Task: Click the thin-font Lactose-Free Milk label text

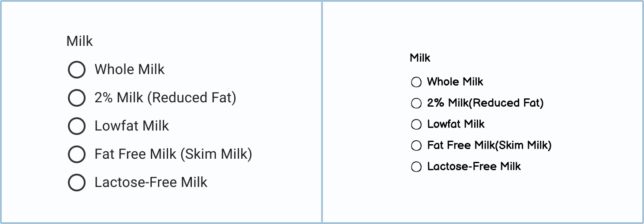Action: [x=151, y=182]
